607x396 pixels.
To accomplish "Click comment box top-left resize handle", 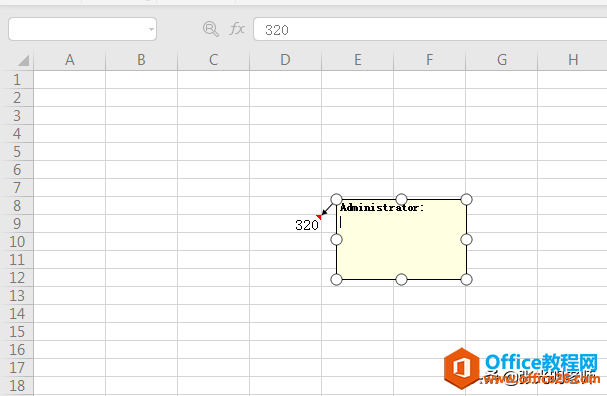I will [x=336, y=199].
